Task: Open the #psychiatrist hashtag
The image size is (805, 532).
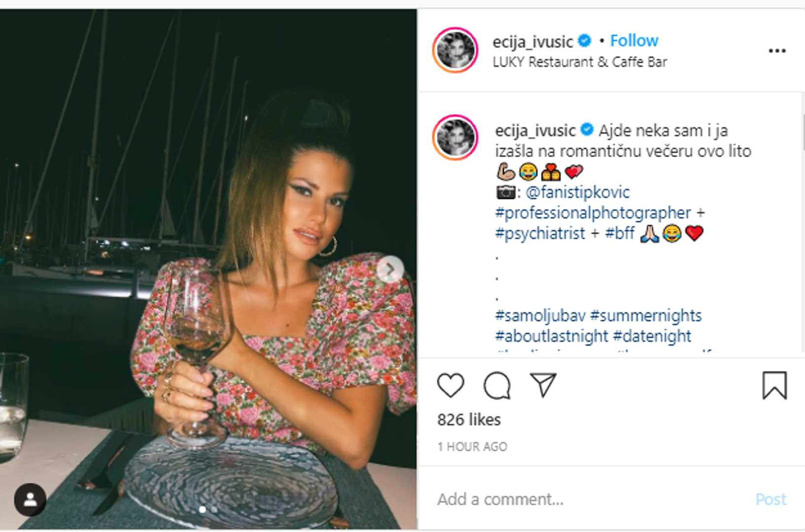Action: tap(540, 233)
